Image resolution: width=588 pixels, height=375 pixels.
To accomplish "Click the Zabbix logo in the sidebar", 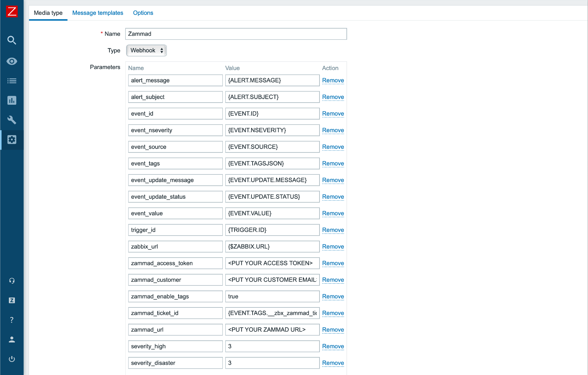I will [x=12, y=11].
